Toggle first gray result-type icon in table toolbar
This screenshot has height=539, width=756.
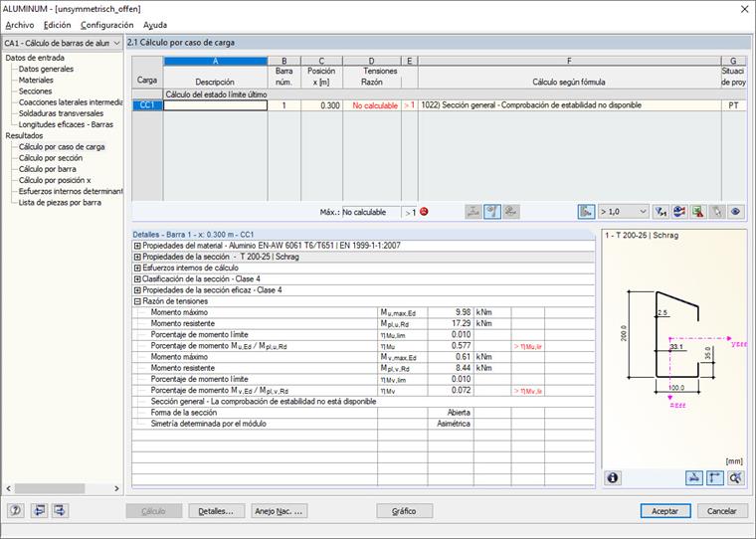coord(473,212)
